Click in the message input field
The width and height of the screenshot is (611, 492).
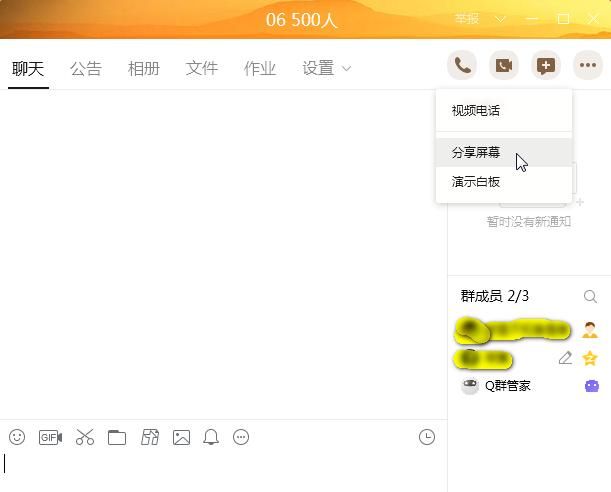tap(224, 469)
